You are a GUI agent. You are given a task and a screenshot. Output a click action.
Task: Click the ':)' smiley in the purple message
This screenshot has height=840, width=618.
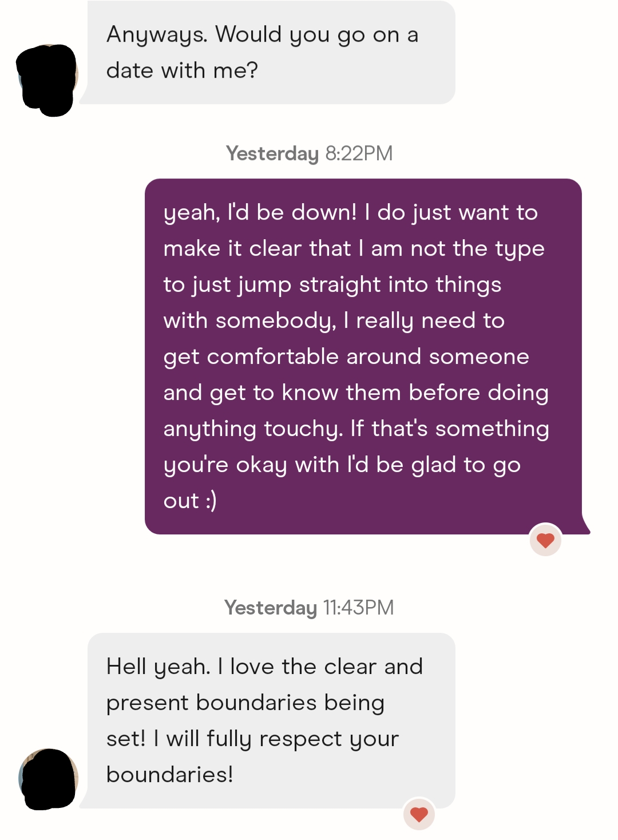[211, 501]
